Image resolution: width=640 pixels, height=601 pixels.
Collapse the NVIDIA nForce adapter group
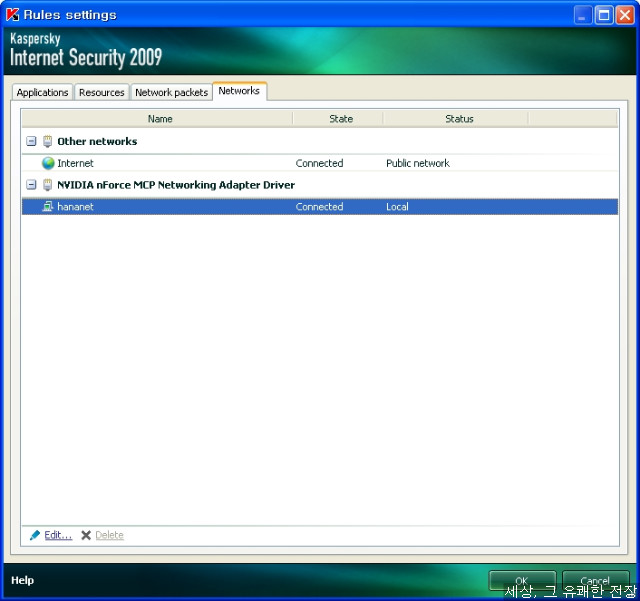tap(31, 185)
